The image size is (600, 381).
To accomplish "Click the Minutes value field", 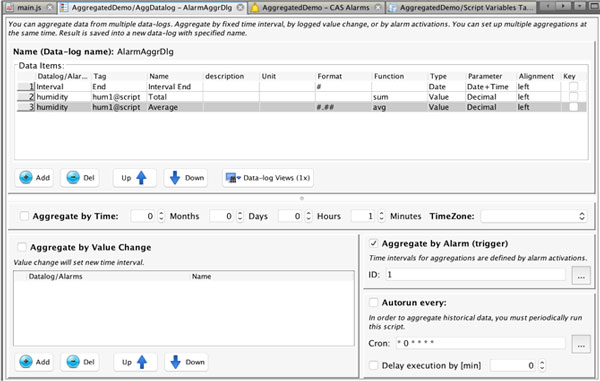I will [364, 216].
